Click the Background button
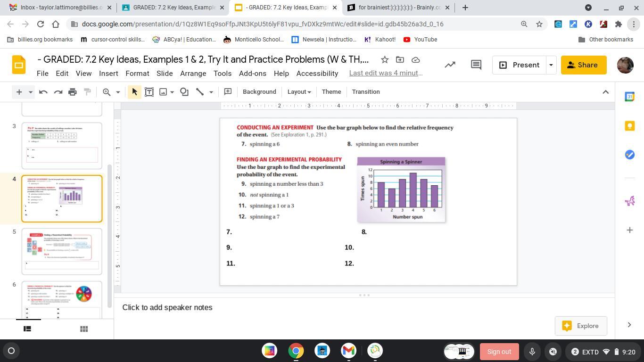Viewport: 644px width, 362px height. pyautogui.click(x=259, y=92)
